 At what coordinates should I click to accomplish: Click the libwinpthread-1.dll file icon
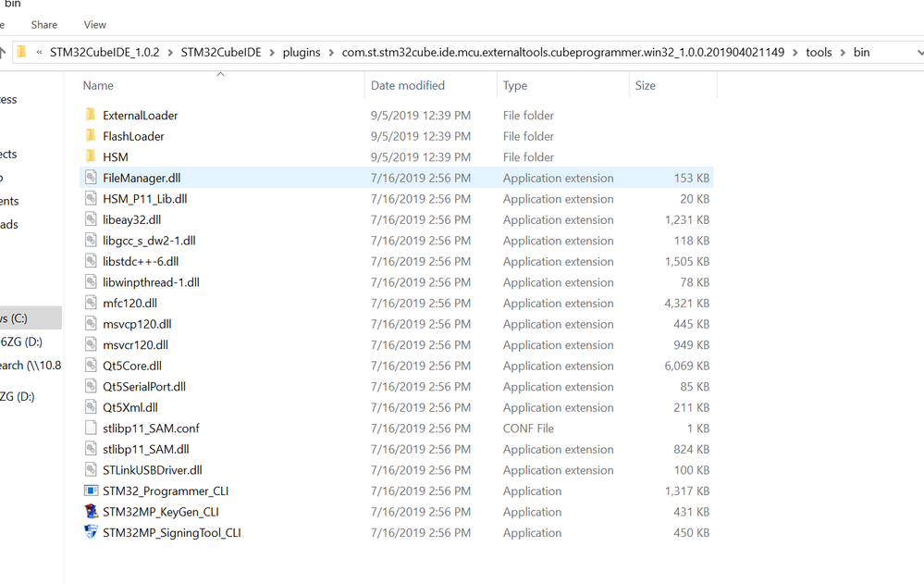click(x=91, y=281)
